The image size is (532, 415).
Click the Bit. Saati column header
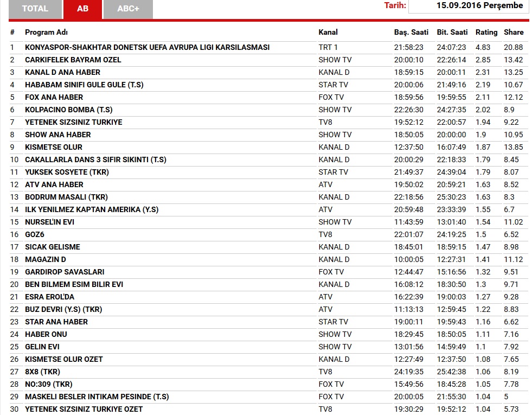click(452, 33)
